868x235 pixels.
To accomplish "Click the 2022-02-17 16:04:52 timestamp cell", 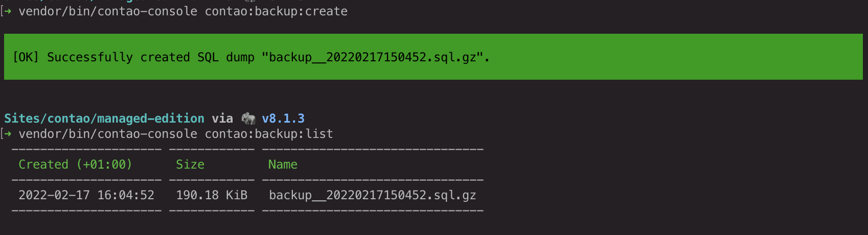I will point(86,195).
